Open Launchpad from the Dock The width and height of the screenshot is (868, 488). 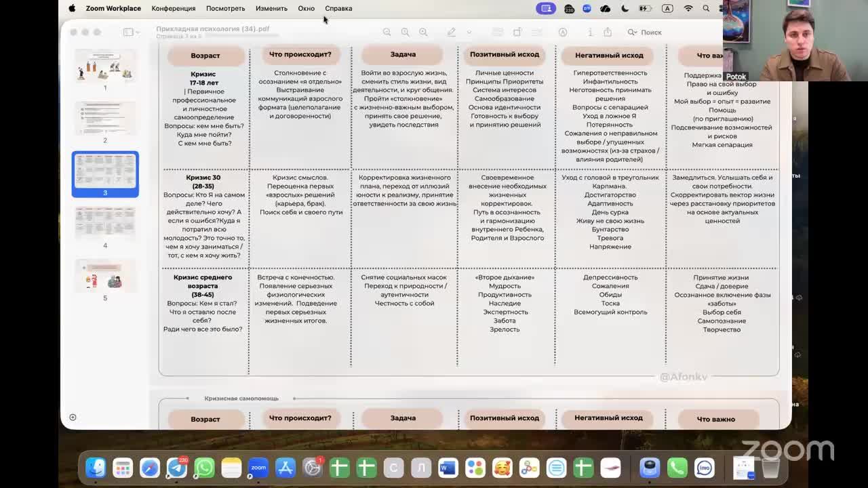click(x=123, y=468)
